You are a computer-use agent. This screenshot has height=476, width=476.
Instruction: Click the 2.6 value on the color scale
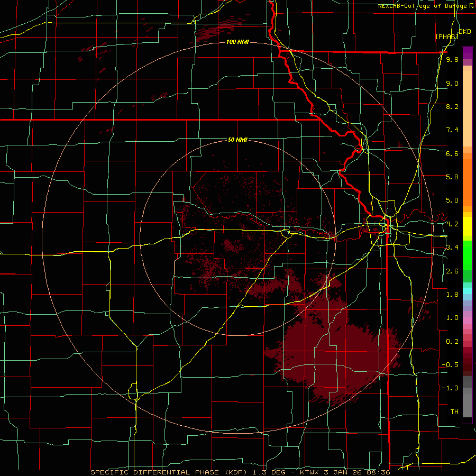point(452,271)
